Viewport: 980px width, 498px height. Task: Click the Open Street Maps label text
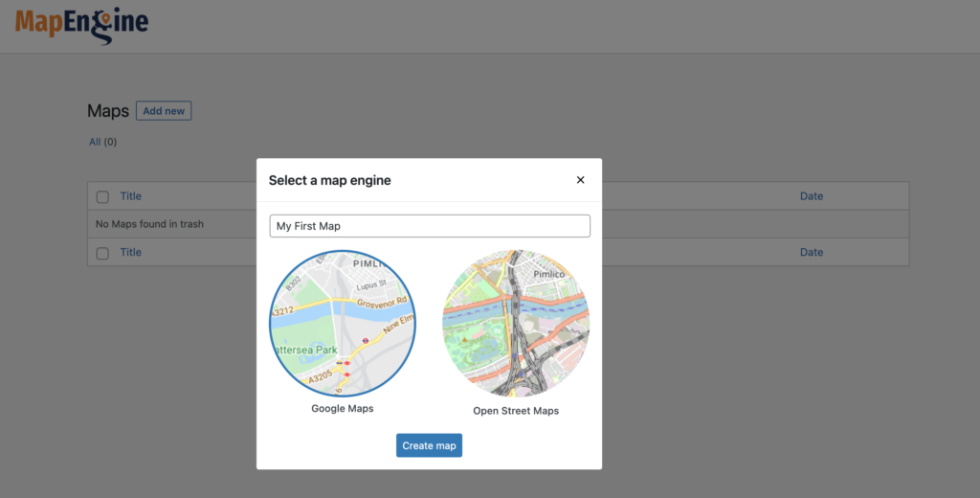click(516, 411)
